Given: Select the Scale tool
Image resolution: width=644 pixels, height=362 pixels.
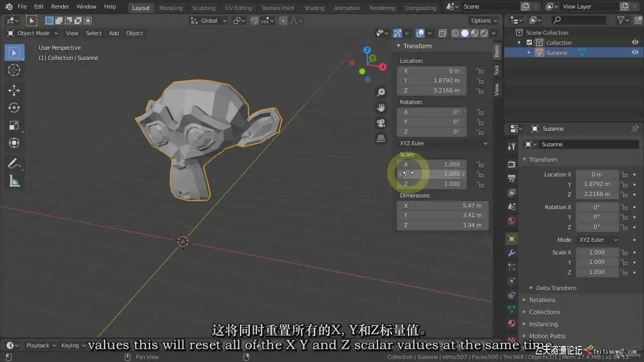Looking at the screenshot, I should 15,125.
